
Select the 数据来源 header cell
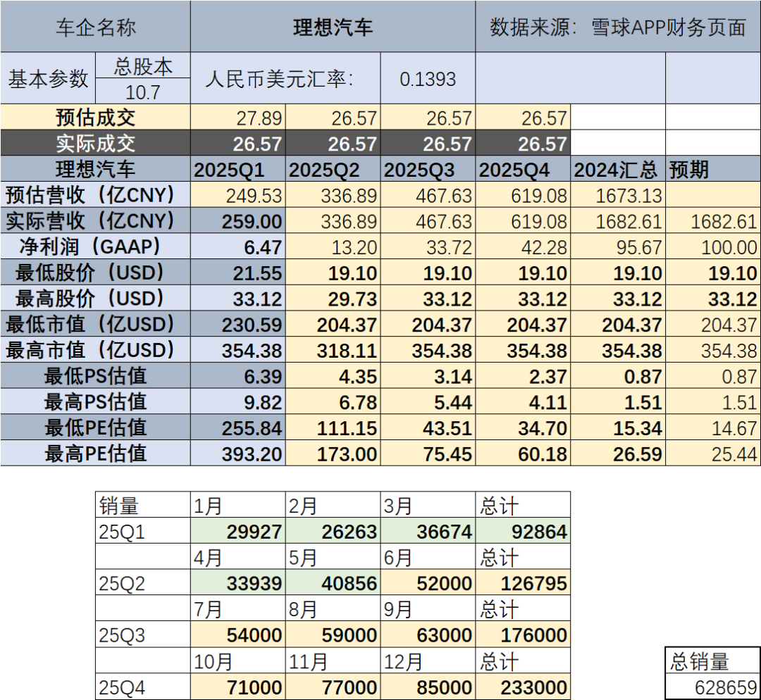tap(618, 27)
